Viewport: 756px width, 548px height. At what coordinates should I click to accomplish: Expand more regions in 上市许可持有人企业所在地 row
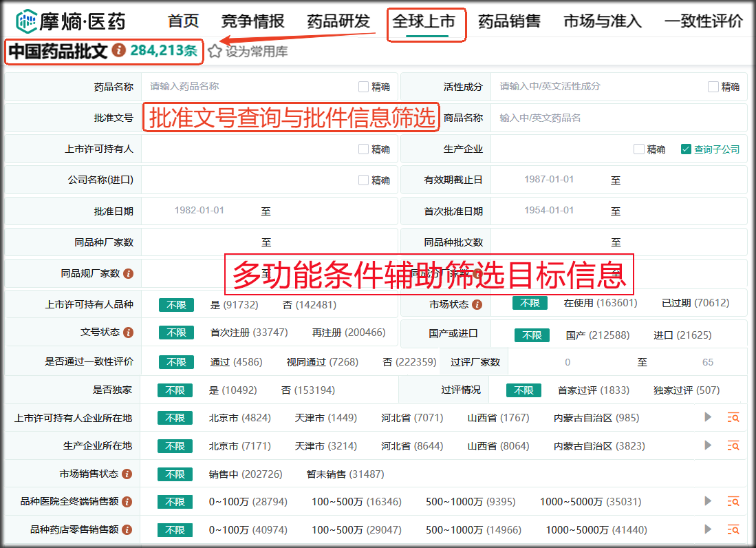tap(708, 417)
